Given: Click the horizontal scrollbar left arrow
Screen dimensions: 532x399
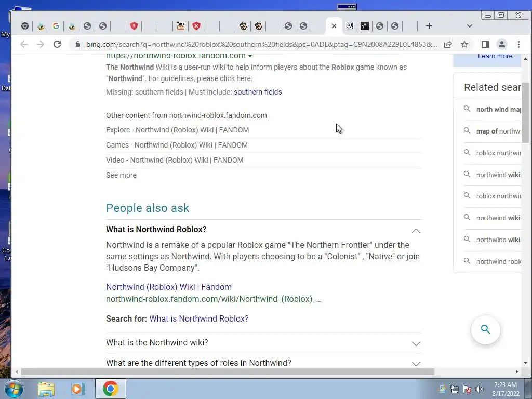Looking at the screenshot, I should point(16,372).
